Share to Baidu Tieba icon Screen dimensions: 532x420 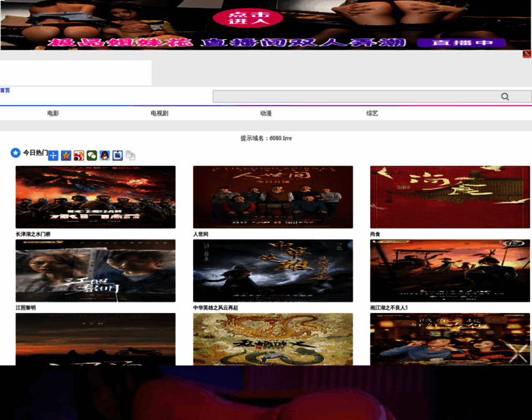pos(118,155)
